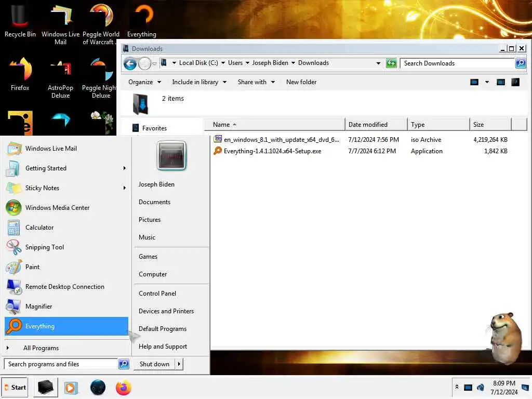
Task: Click the network tray icon
Action: [468, 387]
